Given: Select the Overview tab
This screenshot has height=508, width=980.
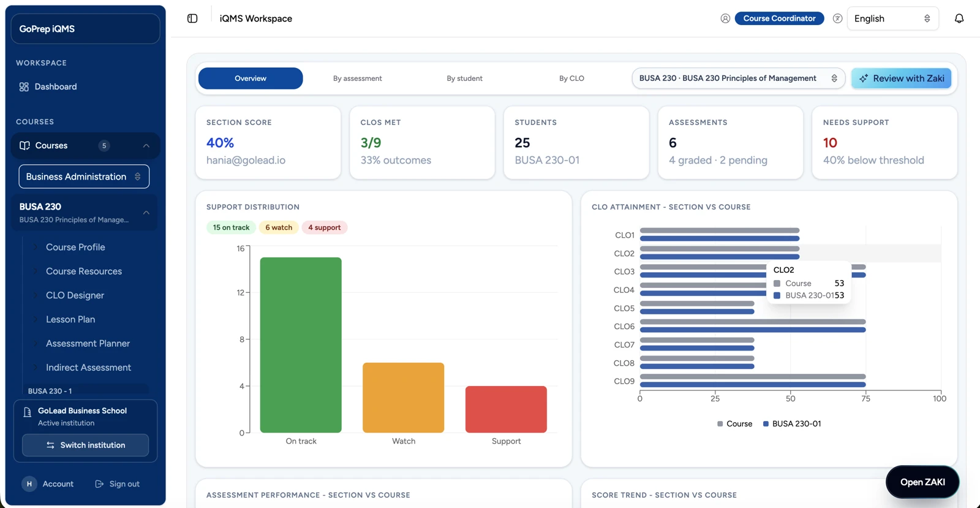Looking at the screenshot, I should click(251, 78).
